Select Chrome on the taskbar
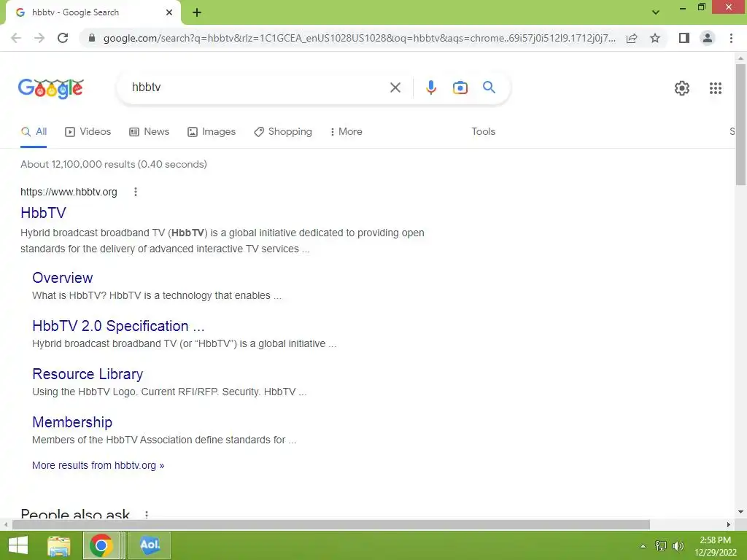The width and height of the screenshot is (747, 560). tap(101, 545)
